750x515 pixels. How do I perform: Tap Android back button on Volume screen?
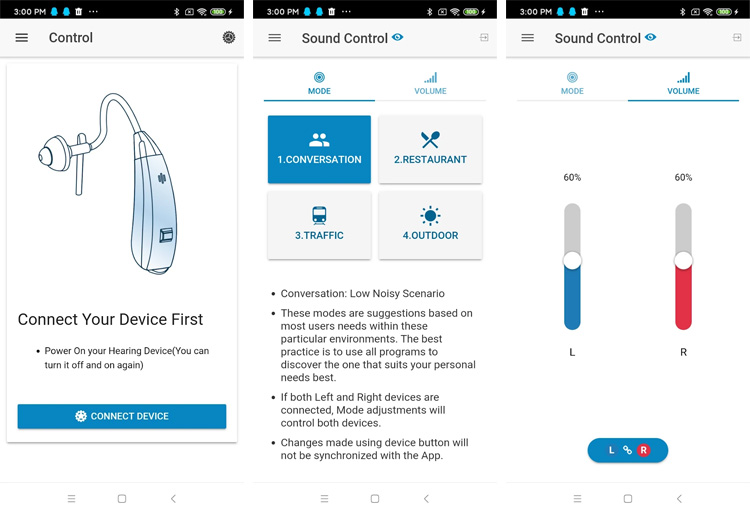[x=679, y=499]
